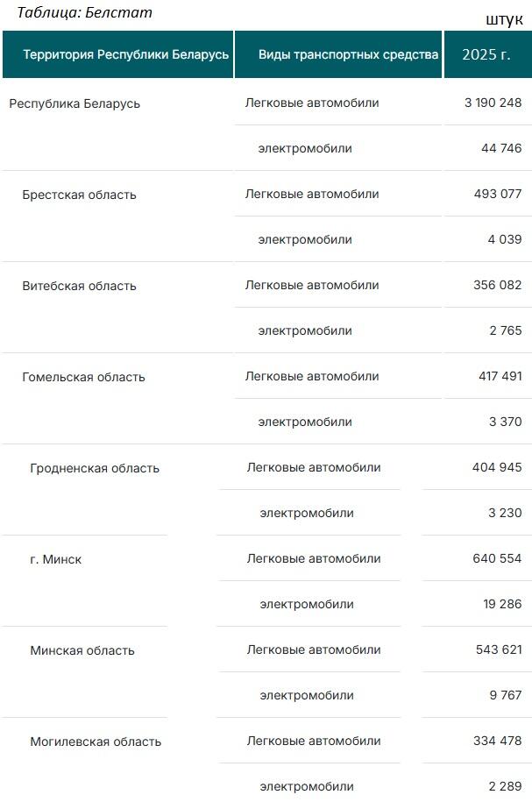This screenshot has width=532, height=802.
Task: Click the 'Виды транспортных средств' column header
Action: 348,54
